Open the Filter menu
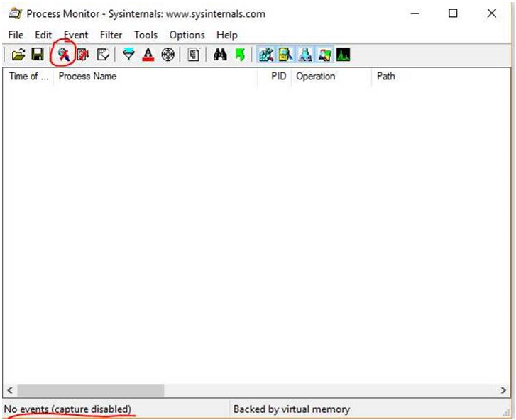The height and width of the screenshot is (420, 516). (111, 35)
